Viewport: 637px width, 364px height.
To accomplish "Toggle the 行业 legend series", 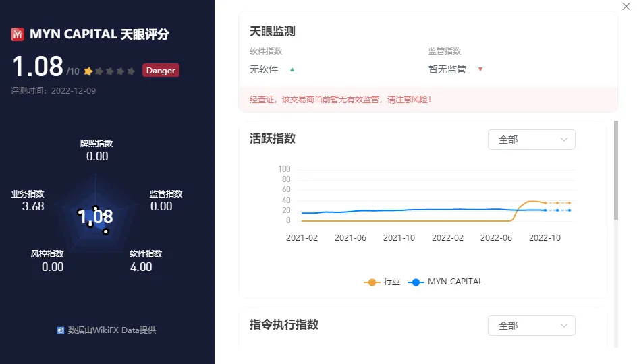I will point(382,282).
